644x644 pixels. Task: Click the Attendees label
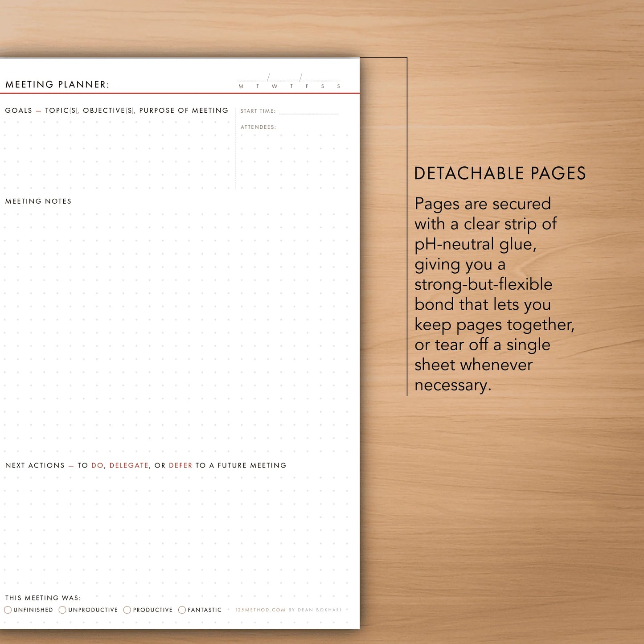pyautogui.click(x=258, y=127)
